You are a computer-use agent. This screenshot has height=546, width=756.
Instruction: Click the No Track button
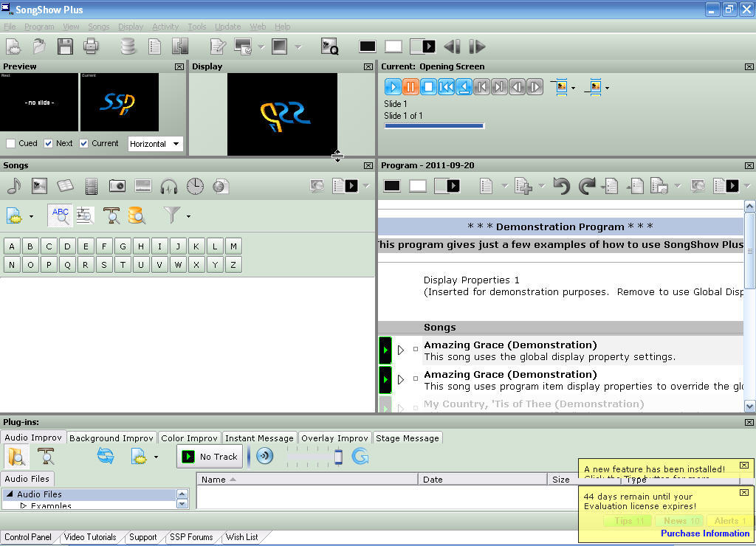pos(210,457)
